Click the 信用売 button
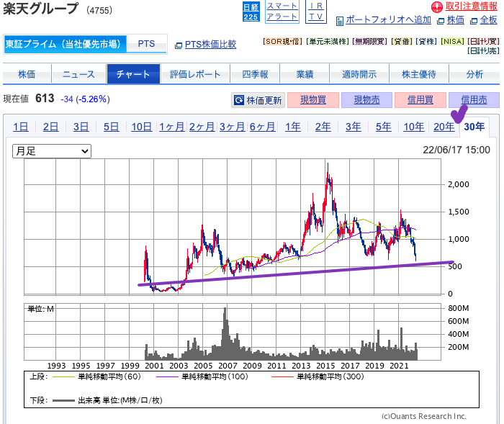Image resolution: width=504 pixels, height=424 pixels. click(x=474, y=100)
